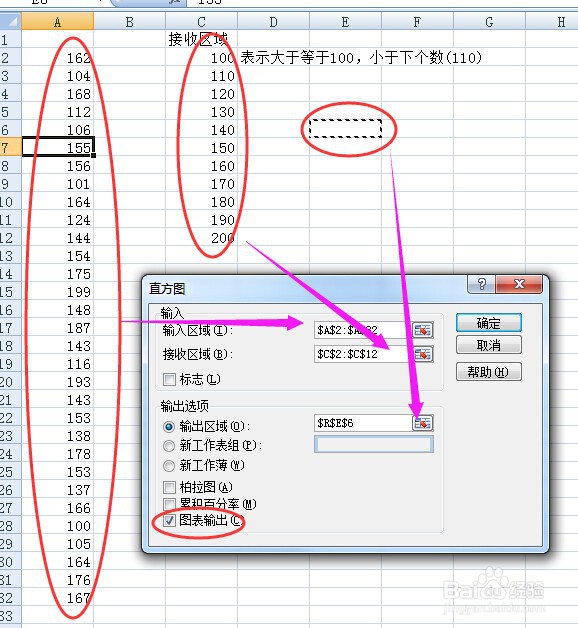
Task: Click cell A17 with value 187
Action: 57,328
